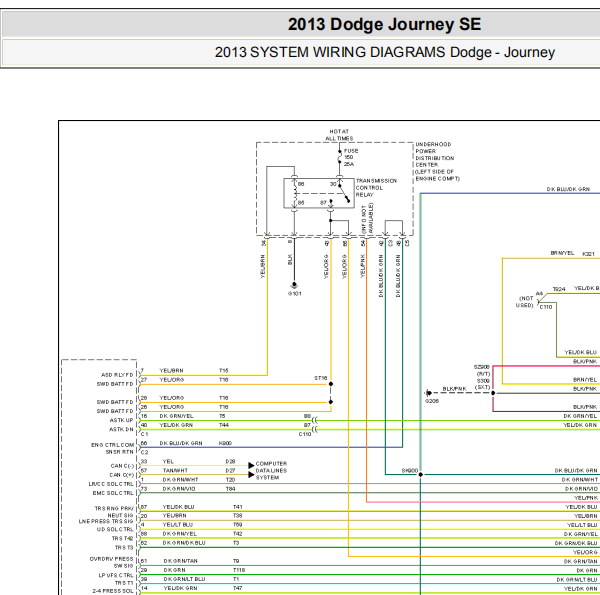
Task: Click the vertical 'YEL/BRN' wire label under pin 36
Action: pos(262,266)
